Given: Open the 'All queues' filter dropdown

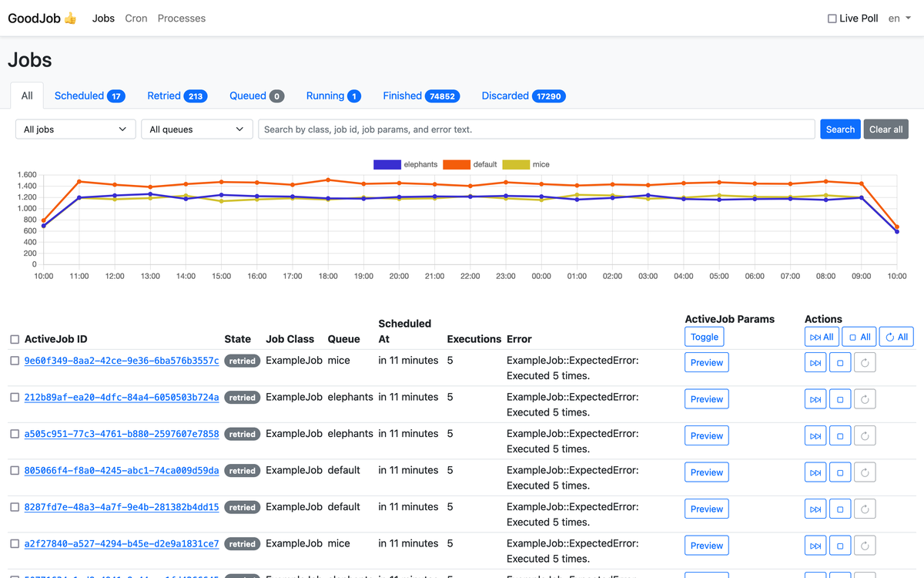Looking at the screenshot, I should pyautogui.click(x=196, y=129).
